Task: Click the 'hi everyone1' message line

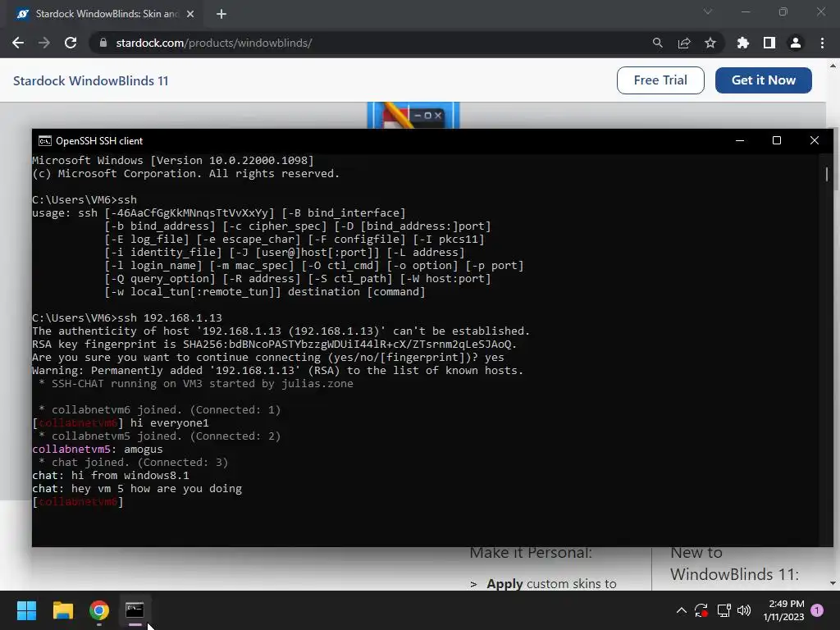Action: click(x=121, y=422)
